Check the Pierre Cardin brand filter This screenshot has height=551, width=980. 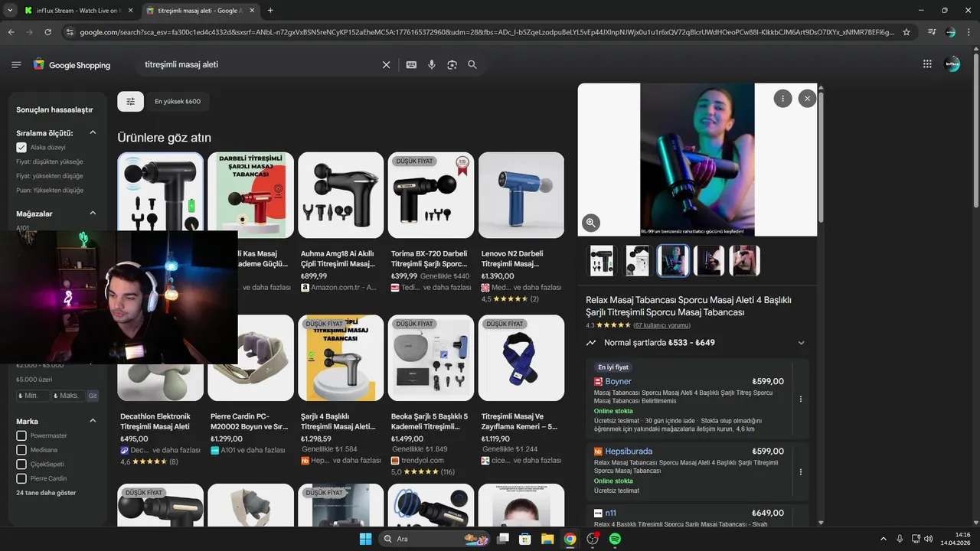point(21,478)
